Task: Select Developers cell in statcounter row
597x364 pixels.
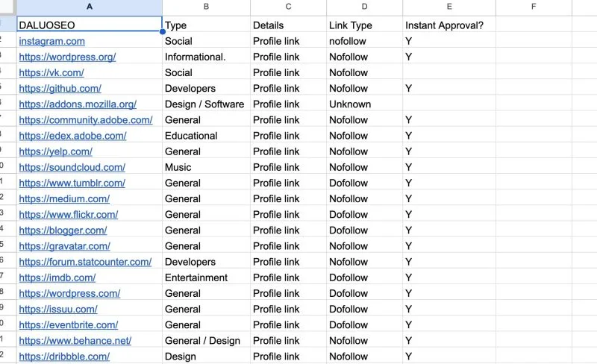Action: point(207,262)
